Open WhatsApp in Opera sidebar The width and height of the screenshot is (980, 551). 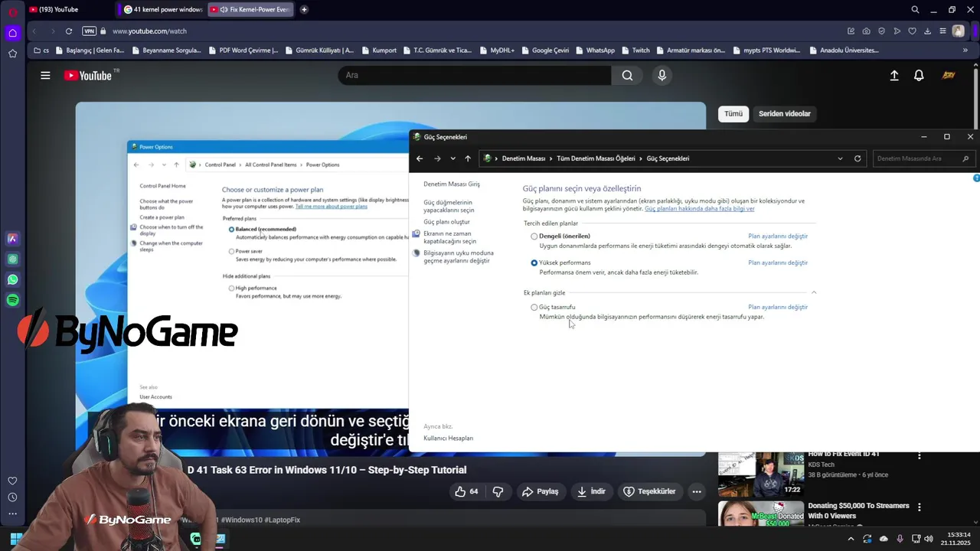(12, 280)
